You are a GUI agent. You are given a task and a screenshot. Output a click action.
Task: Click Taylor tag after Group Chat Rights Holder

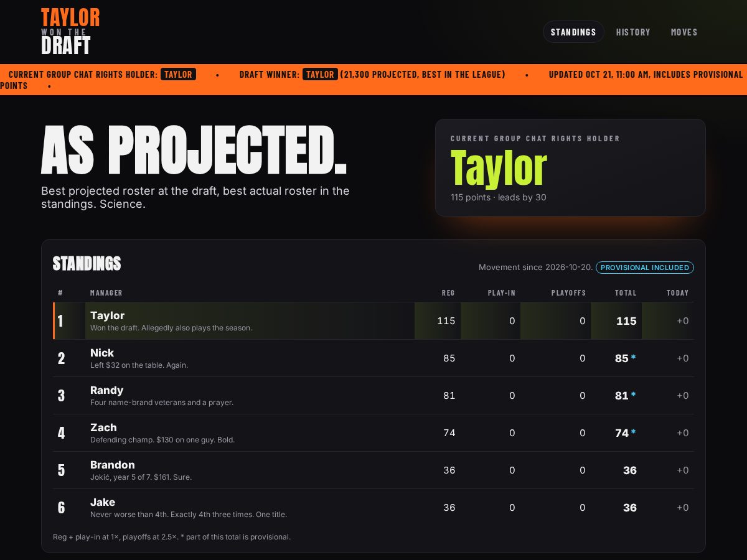178,74
